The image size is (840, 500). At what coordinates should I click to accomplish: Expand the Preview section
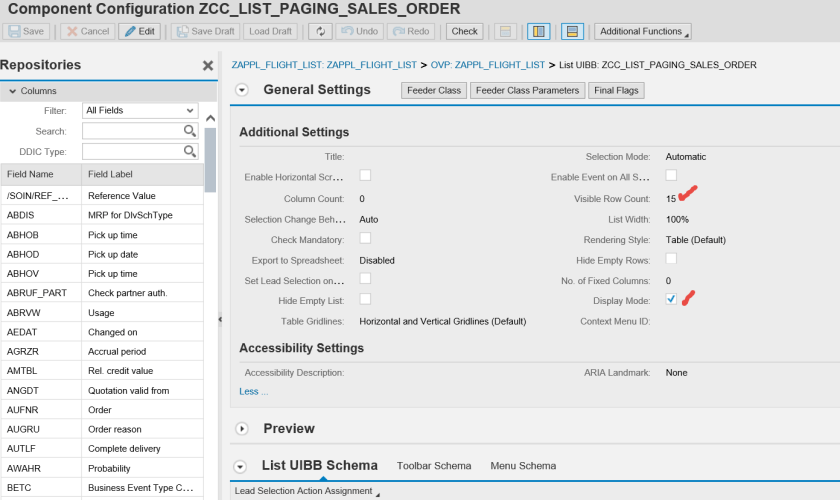242,429
